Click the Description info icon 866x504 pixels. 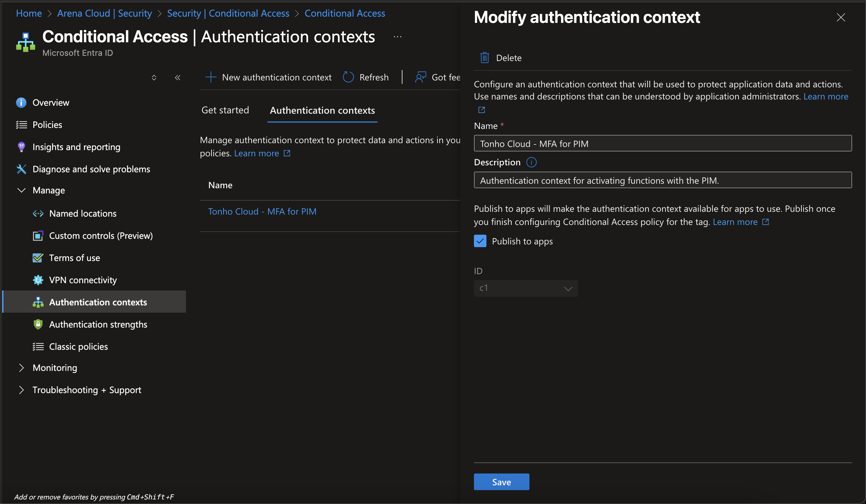531,162
